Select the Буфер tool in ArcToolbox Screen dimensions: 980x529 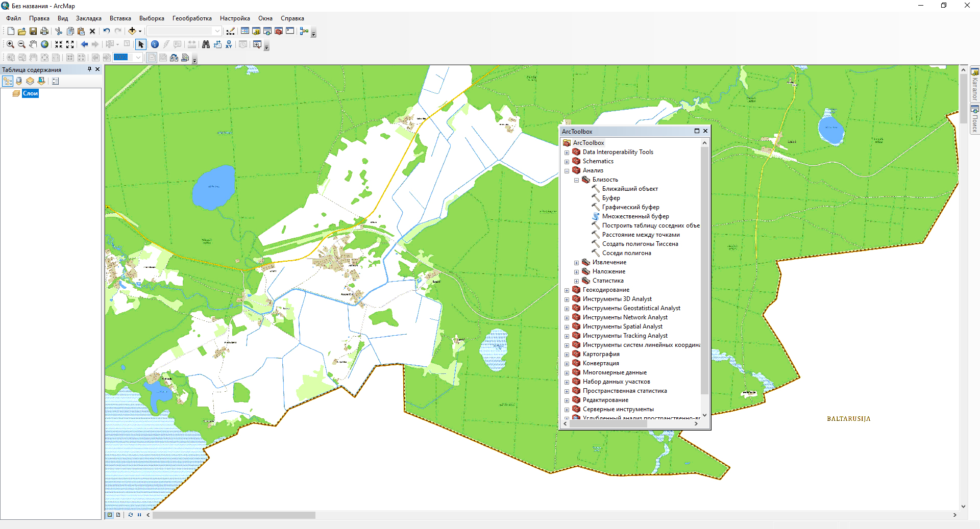tap(610, 198)
